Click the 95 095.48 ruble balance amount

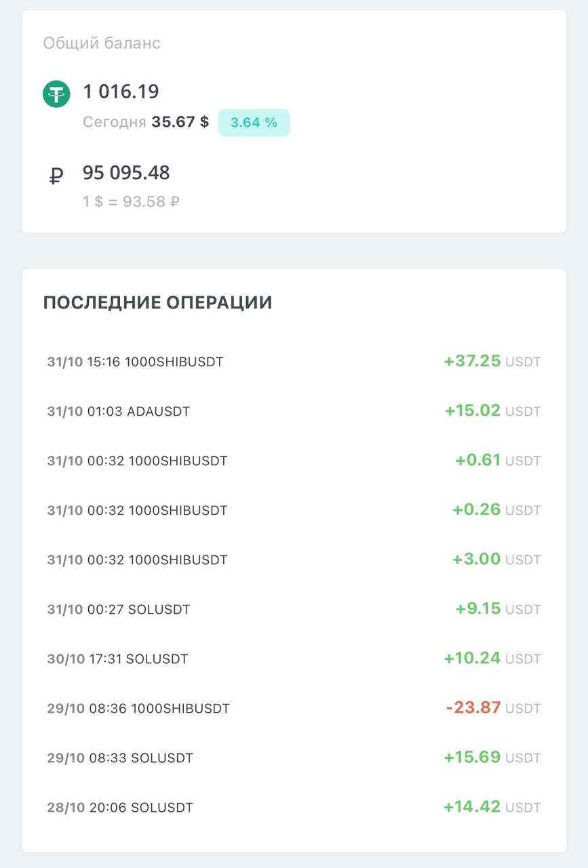pyautogui.click(x=126, y=173)
